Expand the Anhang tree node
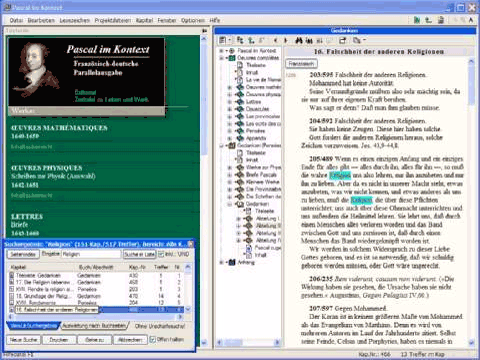 click(x=221, y=262)
